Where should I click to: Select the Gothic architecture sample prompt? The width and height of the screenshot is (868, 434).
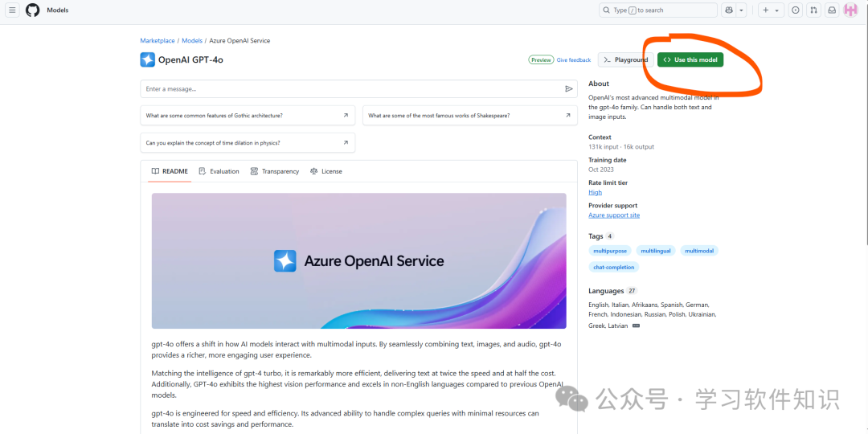coord(248,116)
